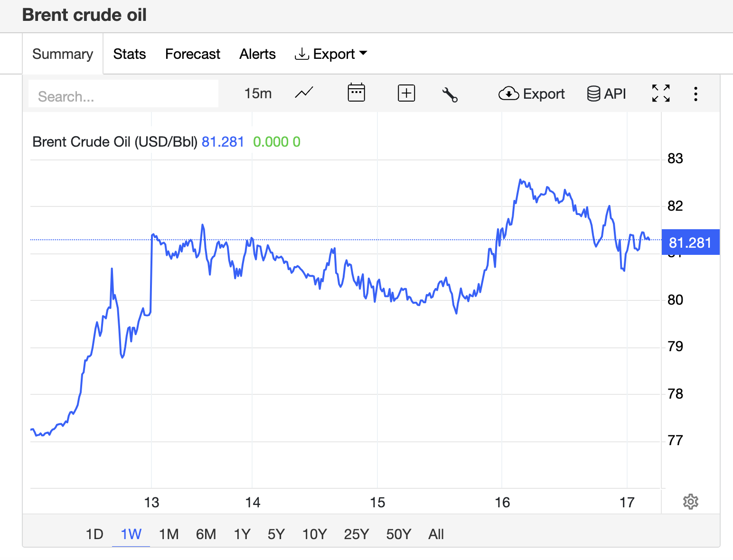This screenshot has width=733, height=560.
Task: Open the API database icon
Action: (x=607, y=93)
